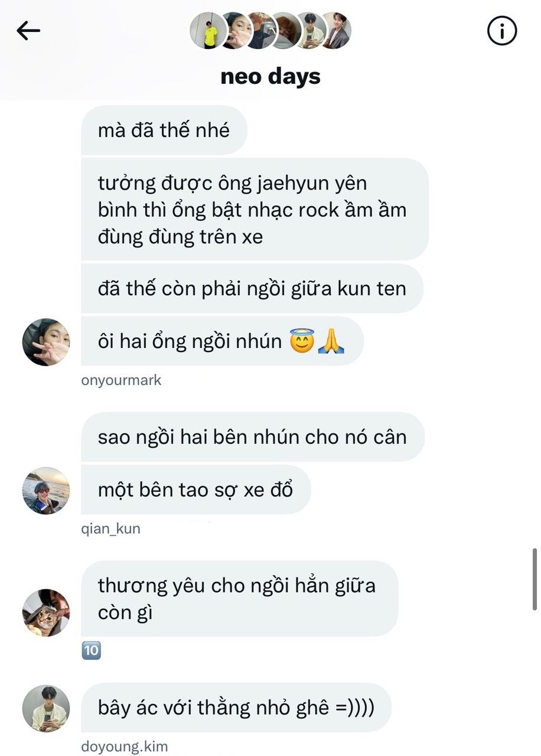Tap the yellow-shirt avatar in group header

(x=208, y=31)
